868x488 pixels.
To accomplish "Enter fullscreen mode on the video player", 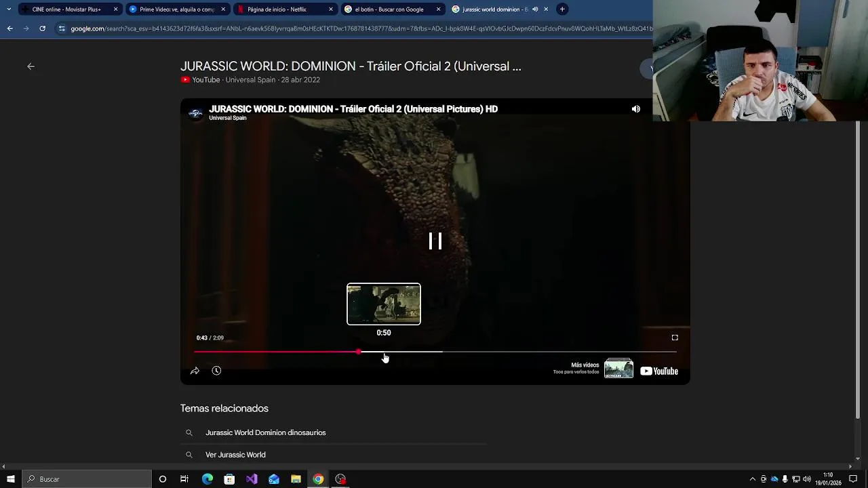I will click(x=675, y=338).
